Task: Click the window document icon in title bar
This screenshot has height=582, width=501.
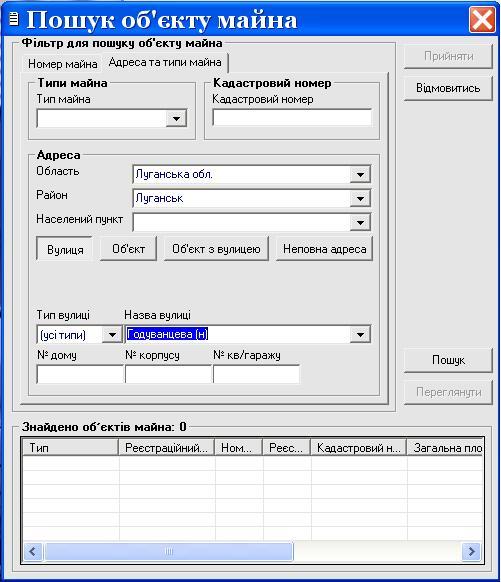Action: pos(14,19)
